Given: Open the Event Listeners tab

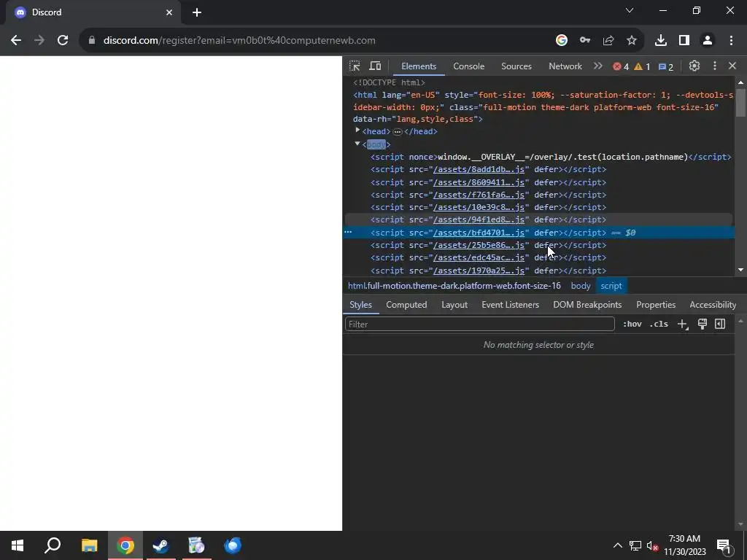Looking at the screenshot, I should click(x=510, y=305).
